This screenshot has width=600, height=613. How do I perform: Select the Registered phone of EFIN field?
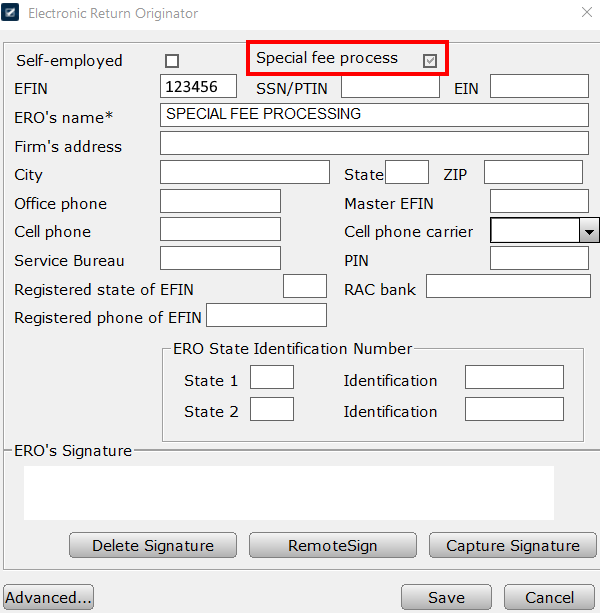266,316
